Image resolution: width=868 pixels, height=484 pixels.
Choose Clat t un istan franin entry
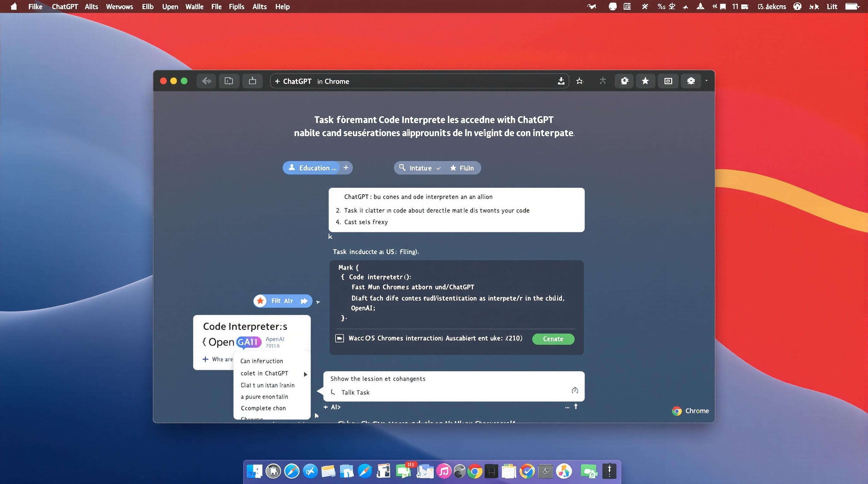[267, 385]
